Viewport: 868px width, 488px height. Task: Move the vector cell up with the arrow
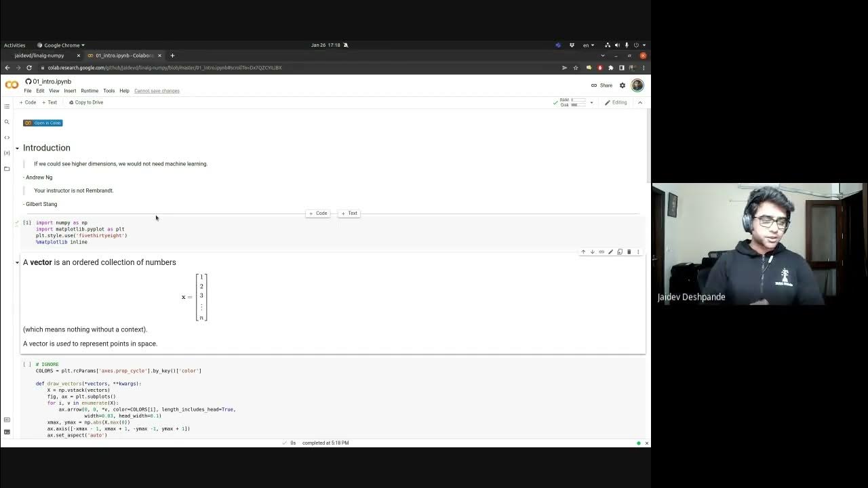(583, 252)
